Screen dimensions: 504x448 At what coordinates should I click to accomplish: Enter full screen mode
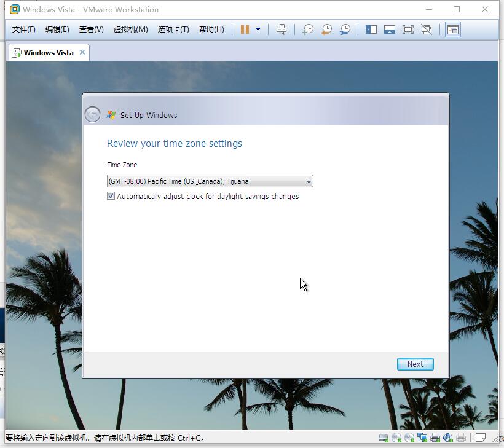(408, 29)
